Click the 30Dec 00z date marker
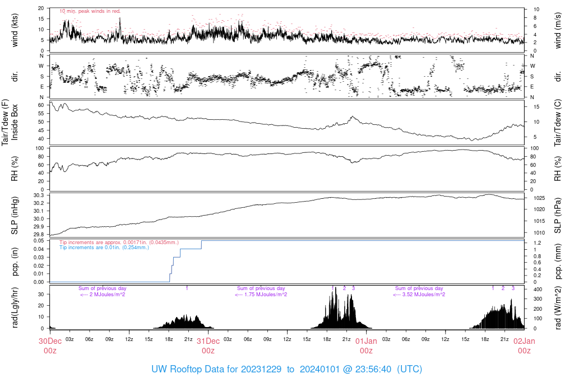 pos(50,346)
